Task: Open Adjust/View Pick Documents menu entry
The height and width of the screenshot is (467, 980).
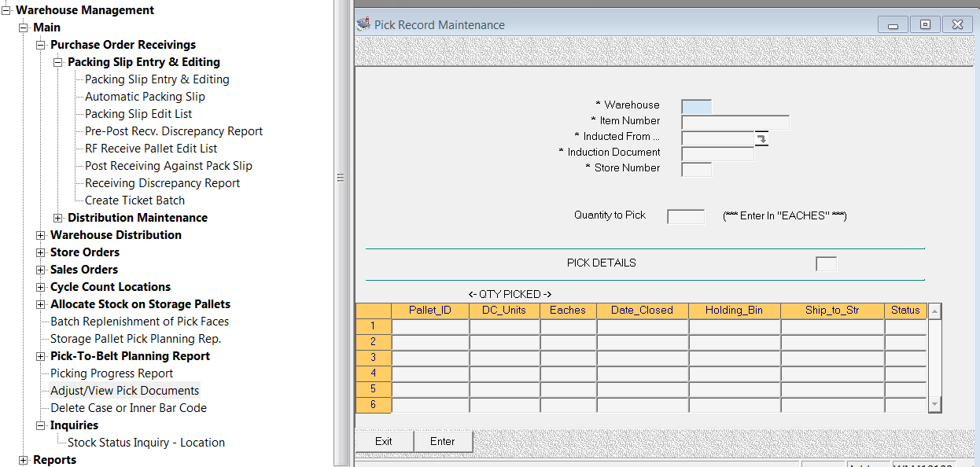Action: point(124,391)
